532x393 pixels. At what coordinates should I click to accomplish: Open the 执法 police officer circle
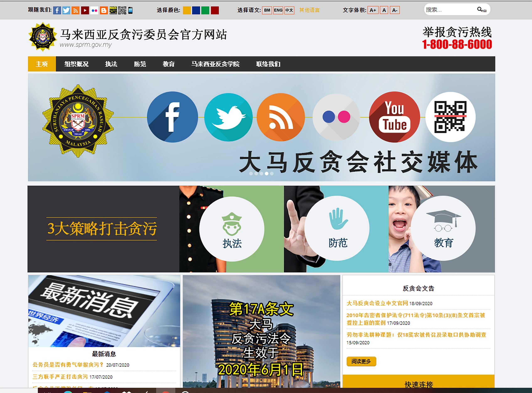(232, 229)
